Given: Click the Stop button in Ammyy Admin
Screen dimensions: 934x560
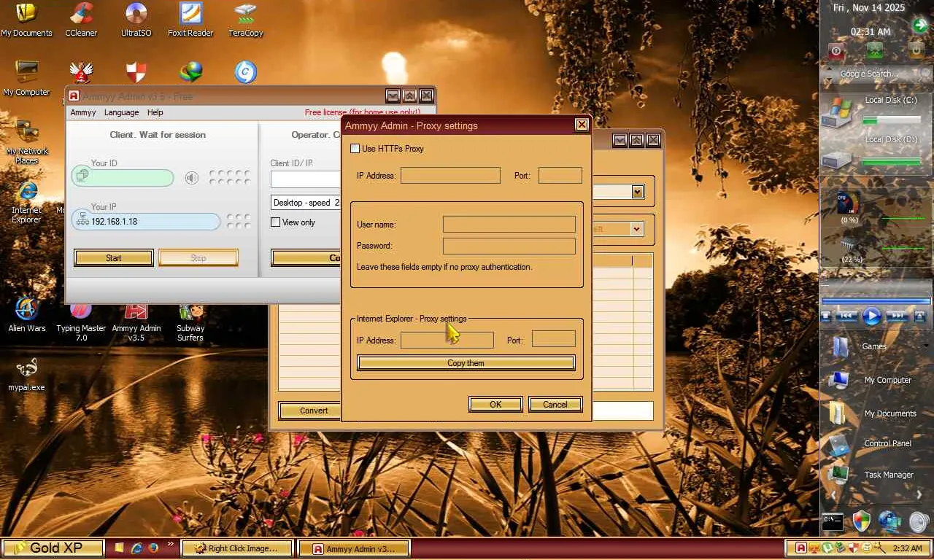Looking at the screenshot, I should pos(198,258).
